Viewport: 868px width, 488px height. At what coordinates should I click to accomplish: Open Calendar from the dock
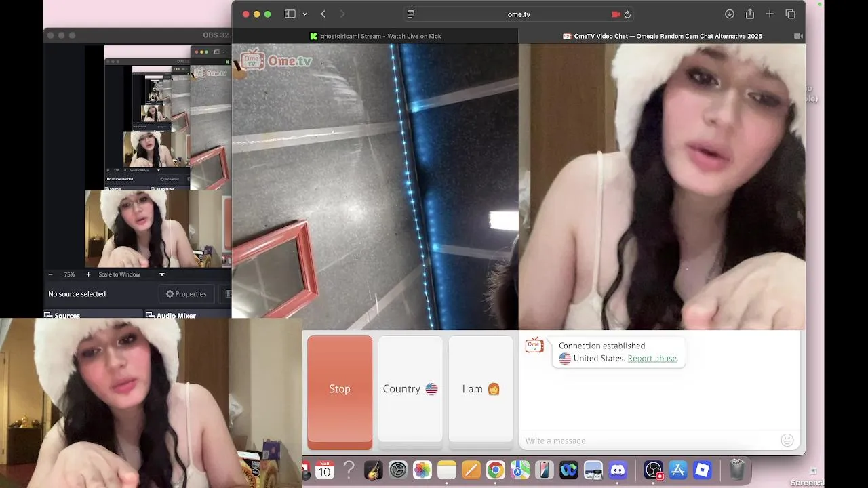325,469
